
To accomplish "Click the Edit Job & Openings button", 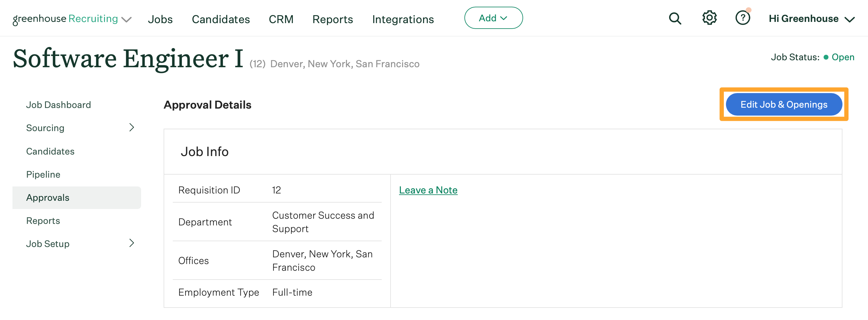I will pos(784,104).
